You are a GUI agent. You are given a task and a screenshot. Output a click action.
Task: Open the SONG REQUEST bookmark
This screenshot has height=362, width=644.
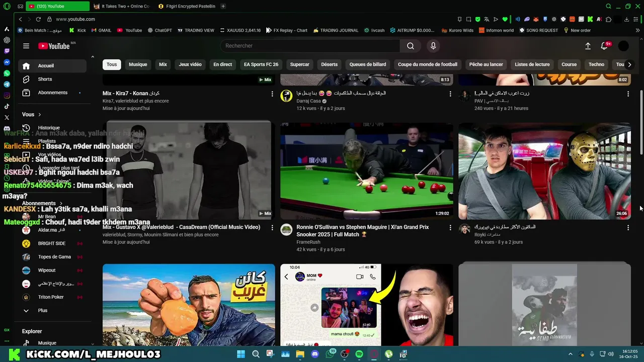coord(539,30)
